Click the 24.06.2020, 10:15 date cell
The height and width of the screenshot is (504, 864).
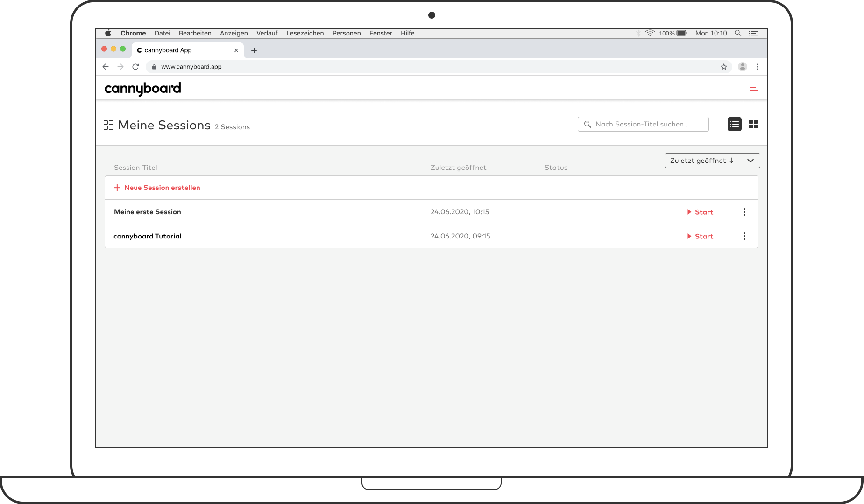click(460, 212)
